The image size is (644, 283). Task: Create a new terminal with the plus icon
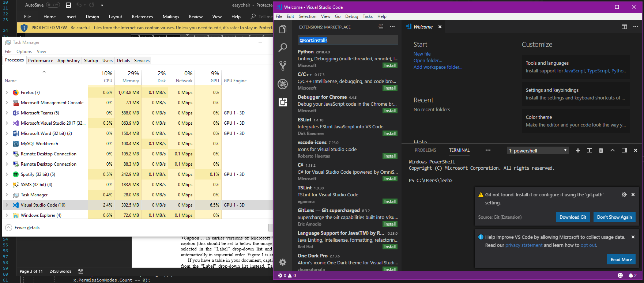pyautogui.click(x=578, y=150)
